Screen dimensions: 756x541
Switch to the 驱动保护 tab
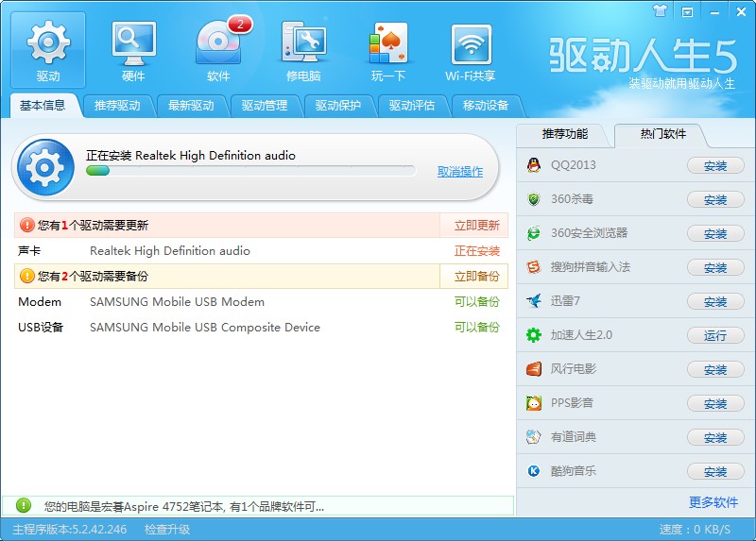coord(338,106)
